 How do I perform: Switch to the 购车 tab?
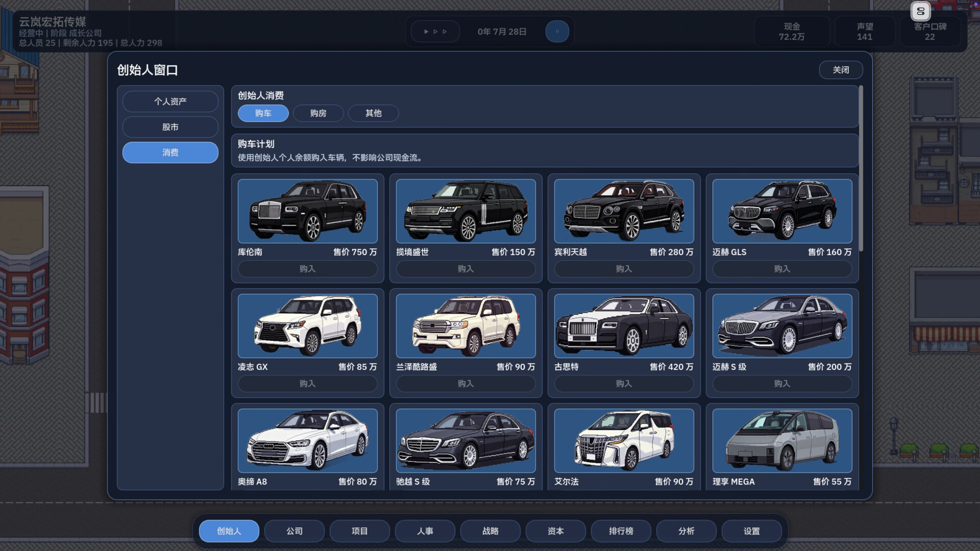(x=263, y=113)
